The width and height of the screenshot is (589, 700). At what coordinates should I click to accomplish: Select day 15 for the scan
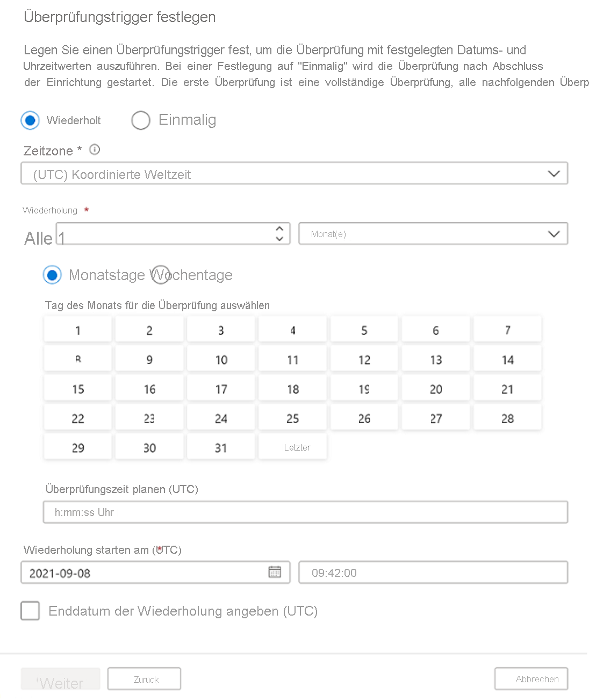77,388
